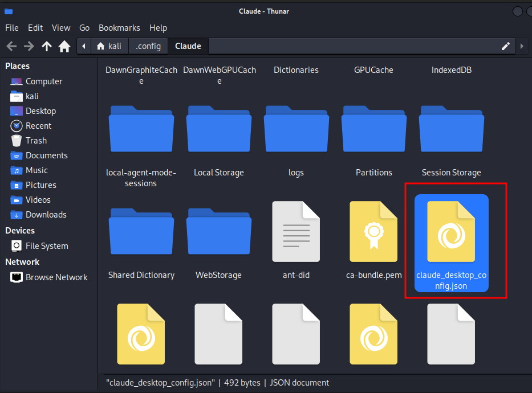
Task: Open the View menu
Action: pos(61,28)
